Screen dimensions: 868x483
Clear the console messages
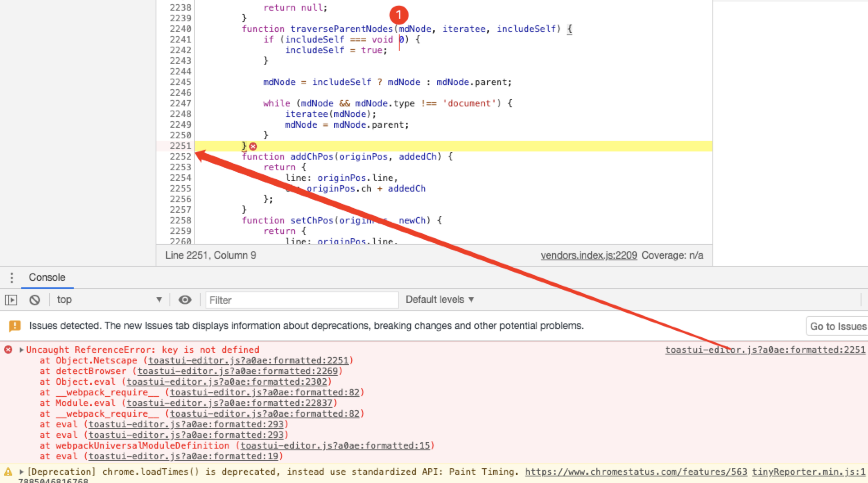(35, 300)
